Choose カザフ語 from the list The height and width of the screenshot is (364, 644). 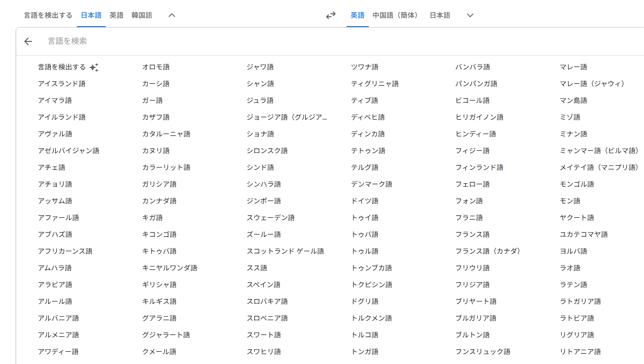156,117
